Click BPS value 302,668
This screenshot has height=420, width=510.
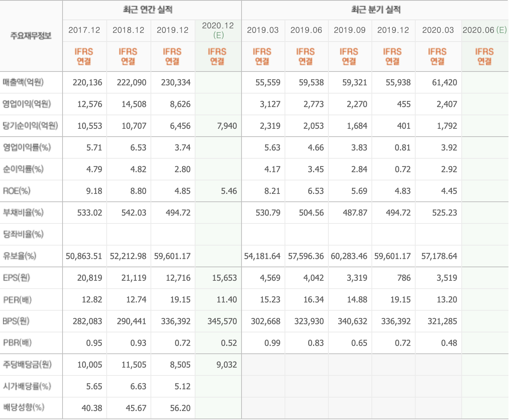pyautogui.click(x=265, y=322)
